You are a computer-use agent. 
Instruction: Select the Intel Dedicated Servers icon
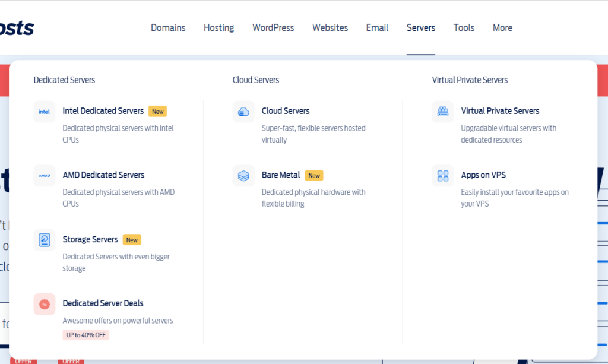(44, 111)
